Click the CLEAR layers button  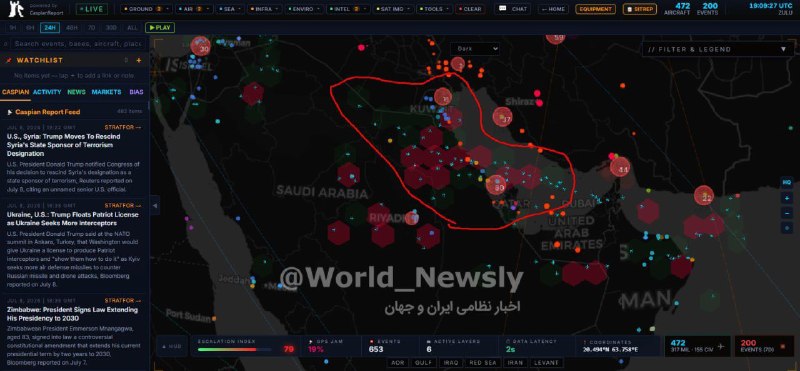tap(469, 9)
